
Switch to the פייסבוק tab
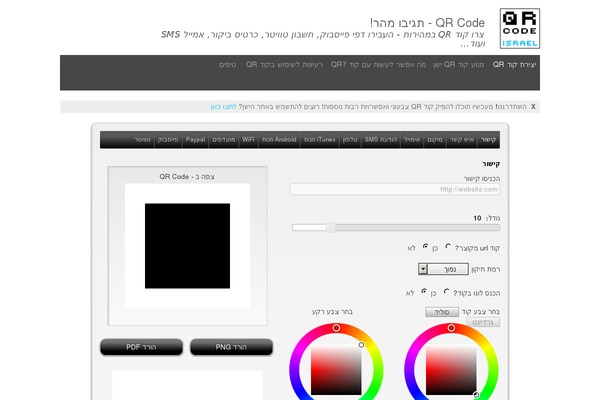[168, 140]
